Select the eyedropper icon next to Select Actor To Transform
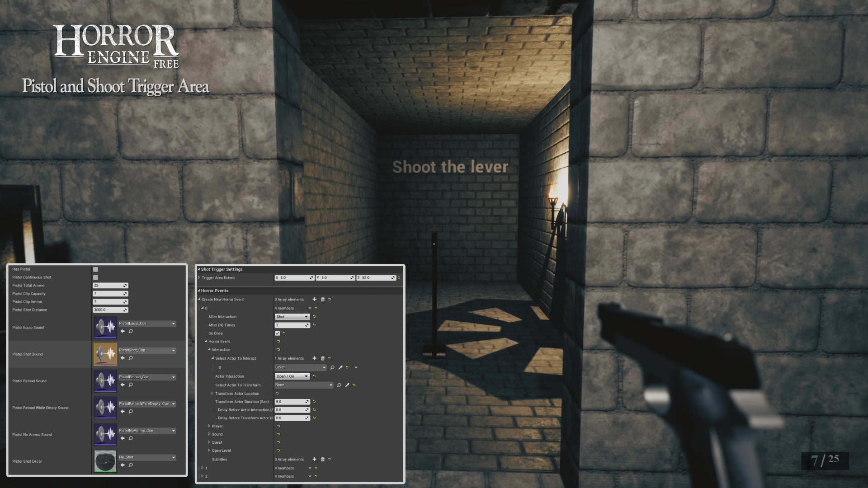 346,385
